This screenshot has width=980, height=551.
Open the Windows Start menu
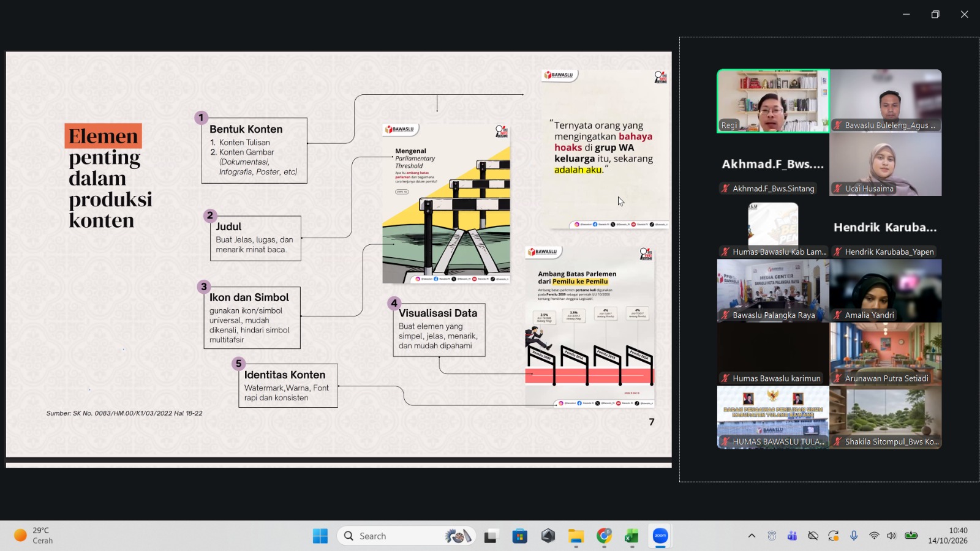(320, 536)
